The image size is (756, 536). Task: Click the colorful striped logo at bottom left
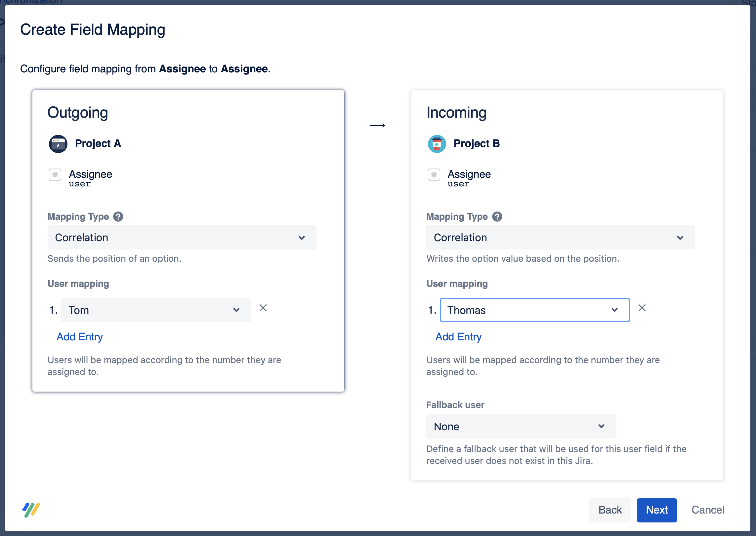click(x=31, y=510)
